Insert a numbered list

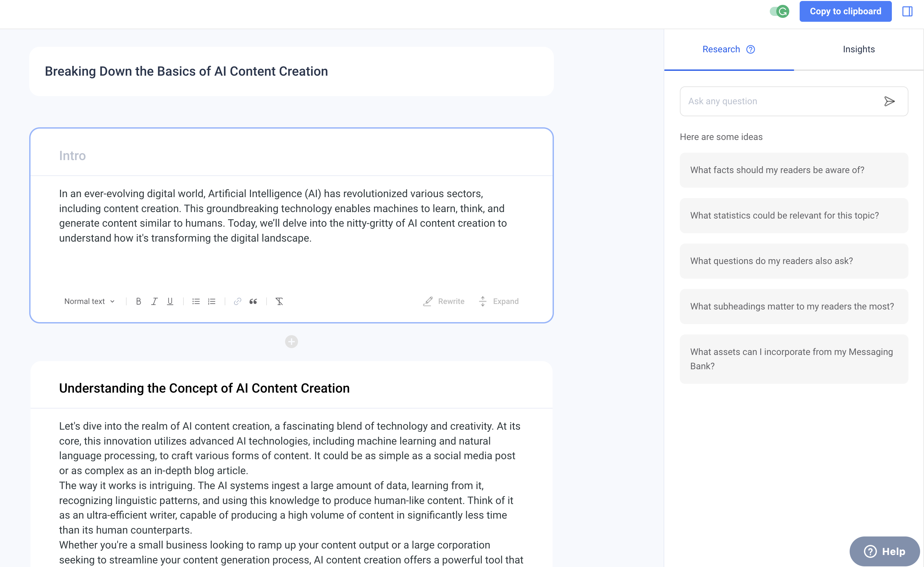[x=211, y=301]
